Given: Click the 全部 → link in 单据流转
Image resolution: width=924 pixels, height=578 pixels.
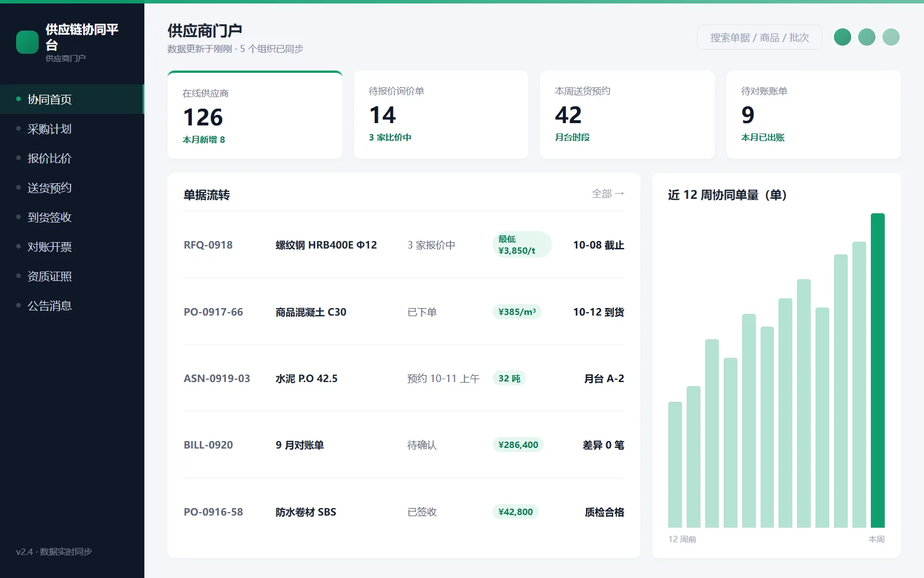Looking at the screenshot, I should coord(608,194).
